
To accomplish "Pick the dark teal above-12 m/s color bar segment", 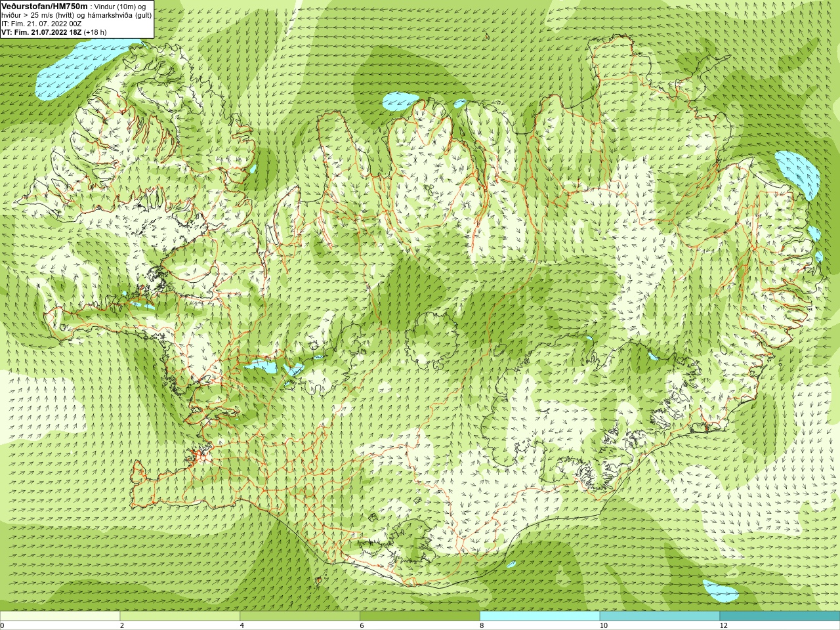I will [780, 616].
